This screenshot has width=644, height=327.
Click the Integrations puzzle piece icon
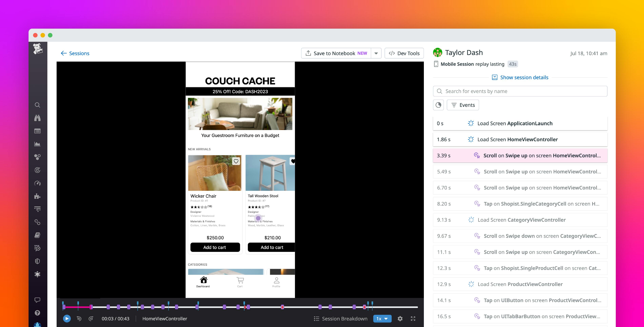coord(38,196)
